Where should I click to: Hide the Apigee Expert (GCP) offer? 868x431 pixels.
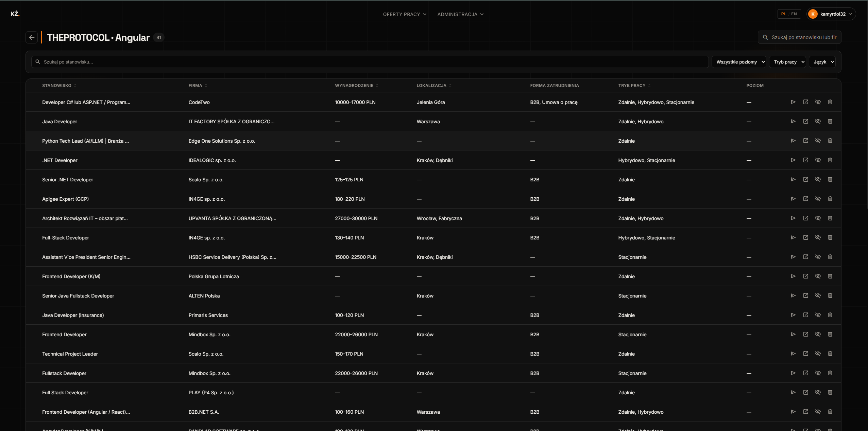pyautogui.click(x=818, y=199)
